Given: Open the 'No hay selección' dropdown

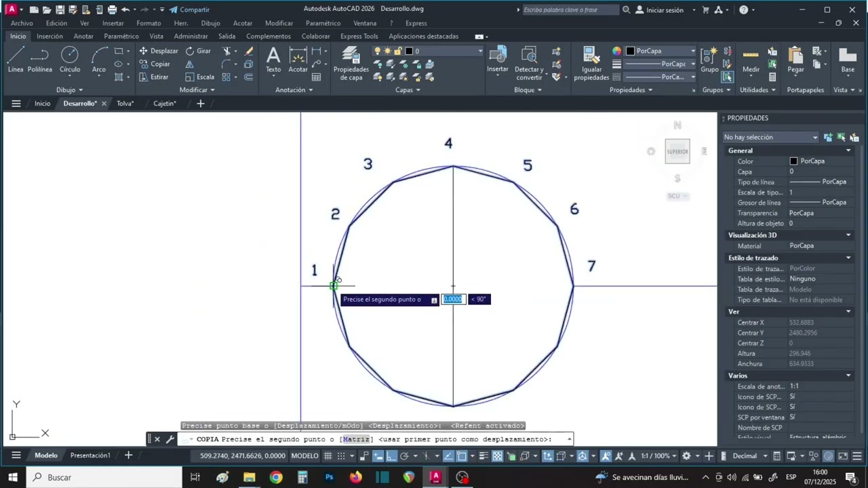Looking at the screenshot, I should tap(771, 137).
